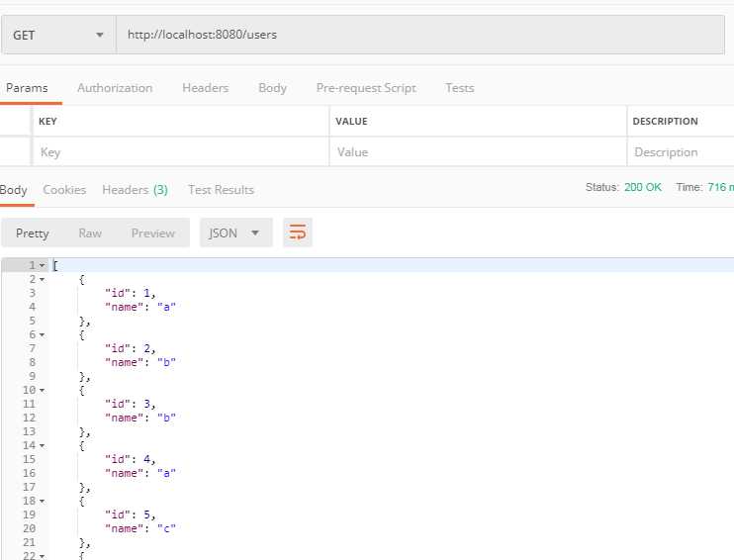Open the JSON format dropdown
Viewport: 734px width, 560px height.
(235, 233)
